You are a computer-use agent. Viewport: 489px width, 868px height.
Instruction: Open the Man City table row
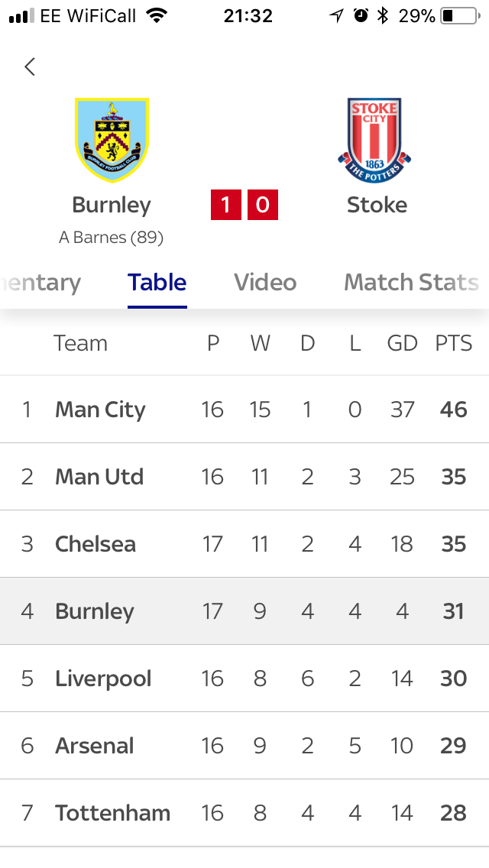pos(244,410)
